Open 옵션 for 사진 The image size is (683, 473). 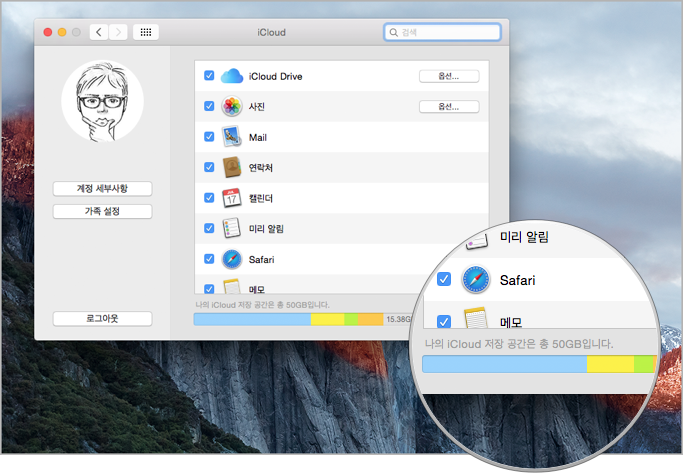[x=449, y=107]
